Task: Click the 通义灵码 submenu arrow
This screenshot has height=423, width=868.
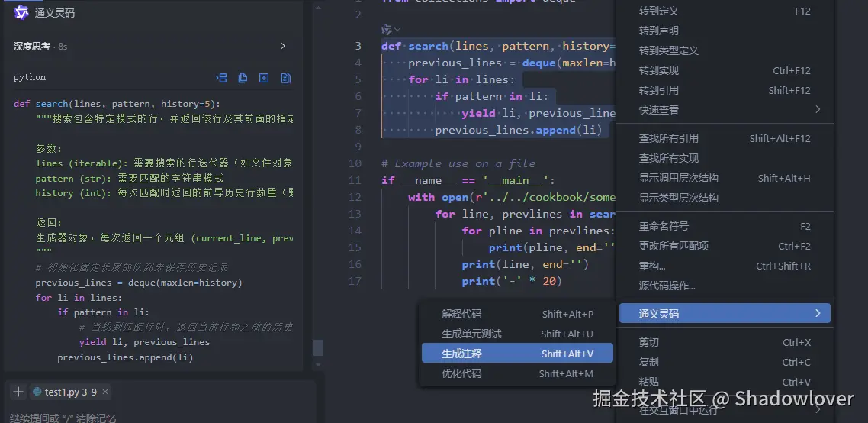Action: click(818, 314)
